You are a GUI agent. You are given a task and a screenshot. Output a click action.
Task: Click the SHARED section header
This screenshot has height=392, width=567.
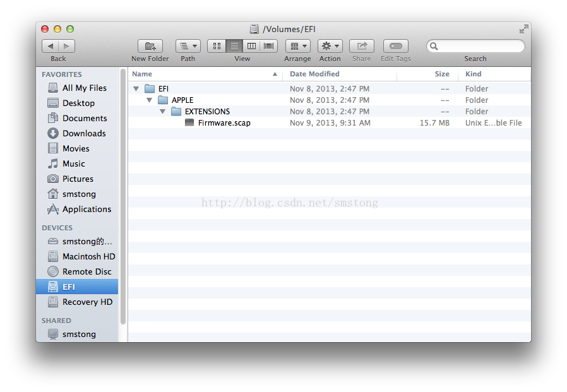pyautogui.click(x=56, y=321)
